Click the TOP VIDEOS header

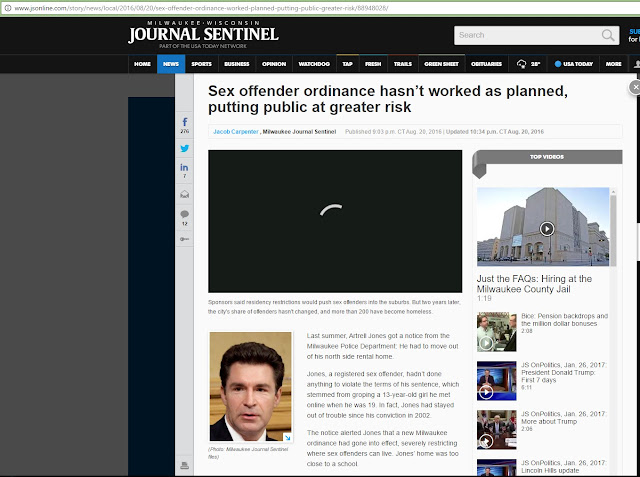pos(547,157)
